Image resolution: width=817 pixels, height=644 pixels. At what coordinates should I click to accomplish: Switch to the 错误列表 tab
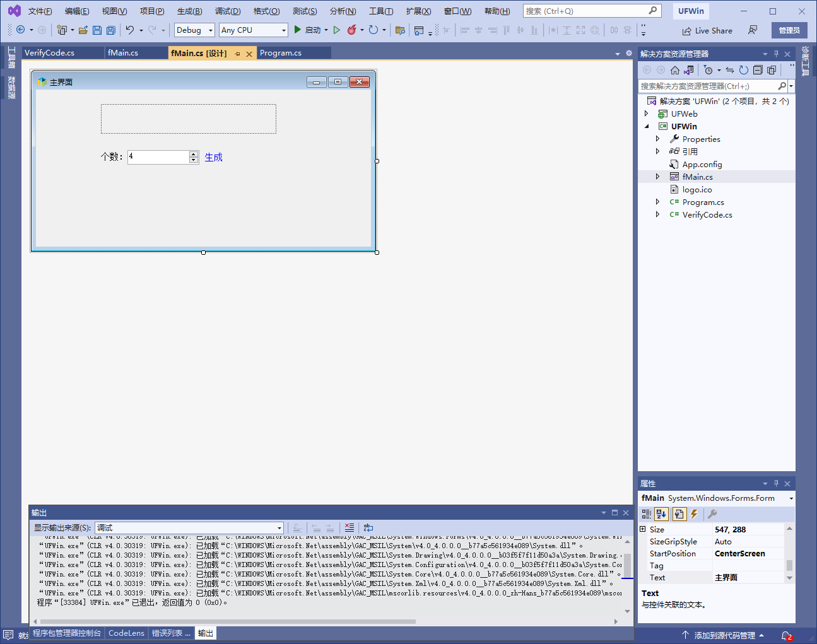click(171, 633)
